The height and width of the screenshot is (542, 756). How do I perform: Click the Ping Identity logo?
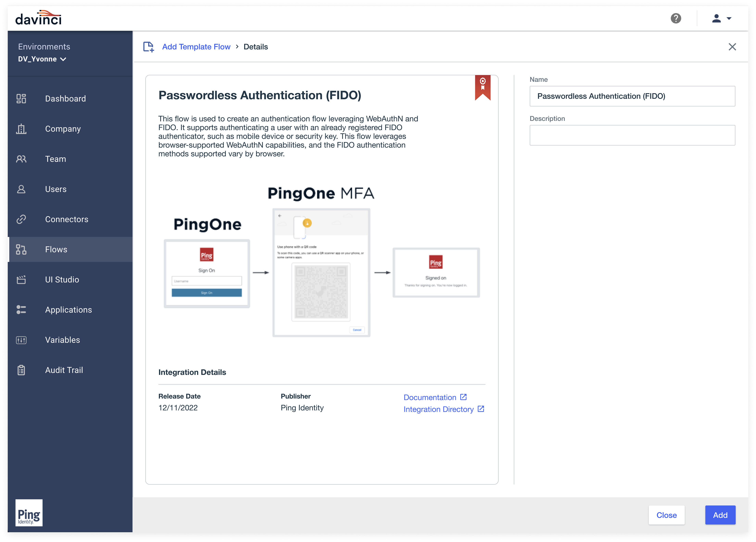(29, 513)
